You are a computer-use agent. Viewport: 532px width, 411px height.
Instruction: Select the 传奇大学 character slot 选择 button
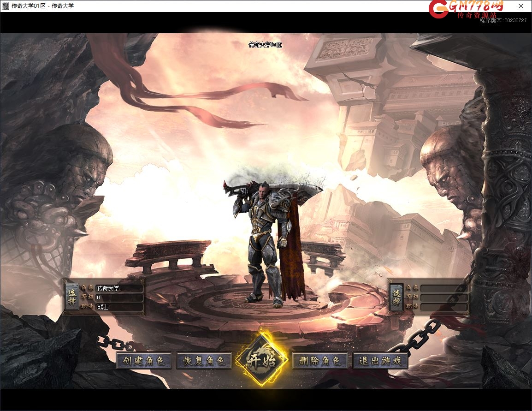(x=72, y=298)
